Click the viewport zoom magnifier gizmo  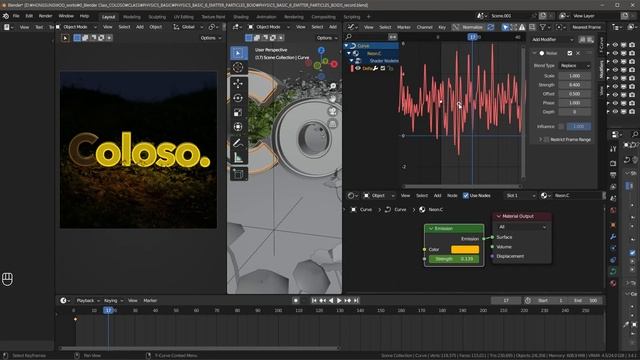[x=333, y=86]
